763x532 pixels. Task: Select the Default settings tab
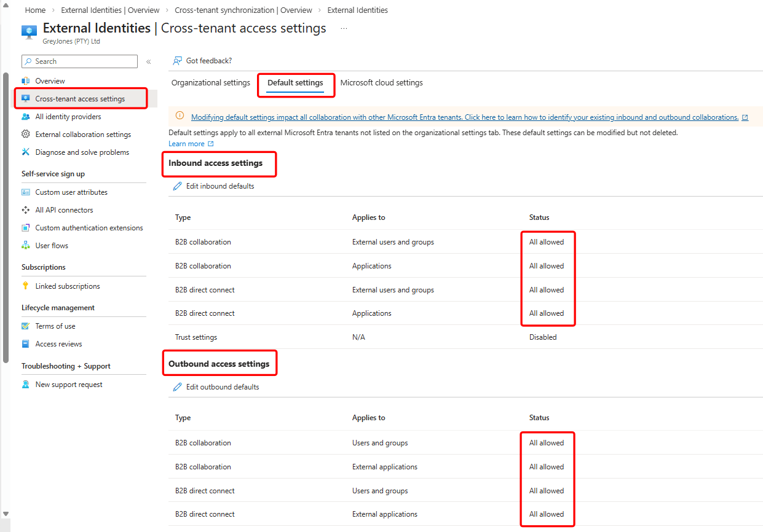coord(295,83)
